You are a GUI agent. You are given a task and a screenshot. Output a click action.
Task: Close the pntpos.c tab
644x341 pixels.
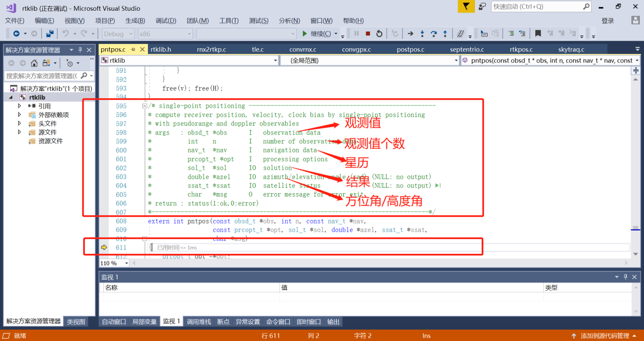coord(143,50)
